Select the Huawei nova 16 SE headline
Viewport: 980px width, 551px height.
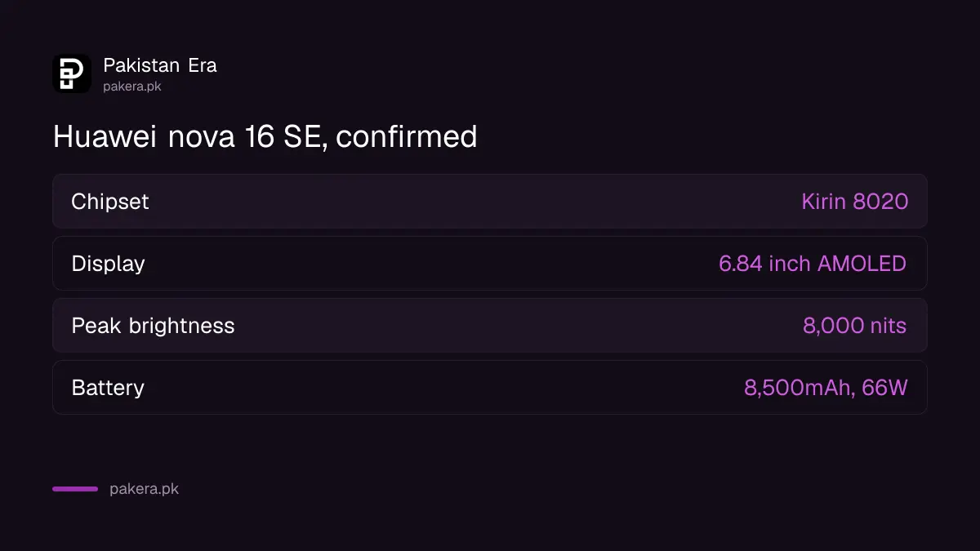point(265,136)
